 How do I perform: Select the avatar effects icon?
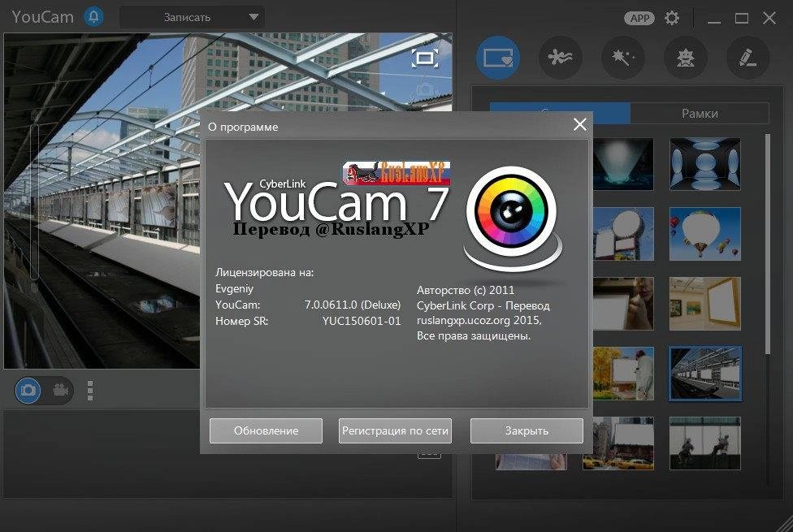click(686, 58)
